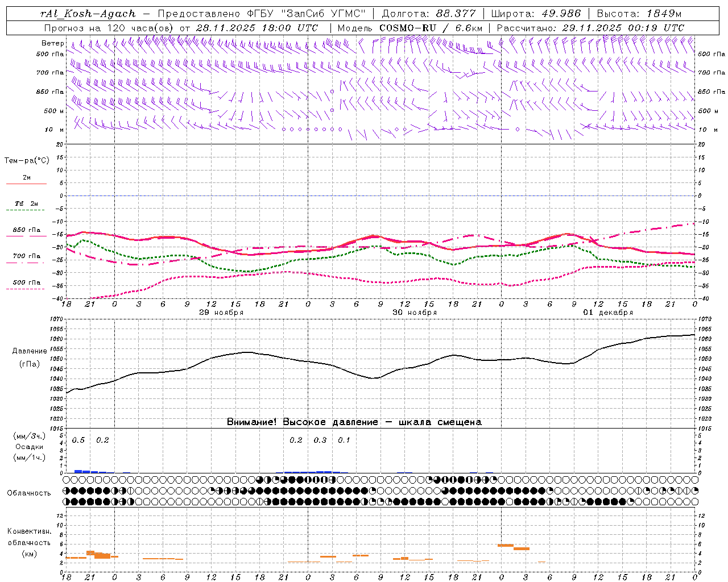Click the 01 декабря date label
Screen dimensions: 728x582
pos(608,313)
